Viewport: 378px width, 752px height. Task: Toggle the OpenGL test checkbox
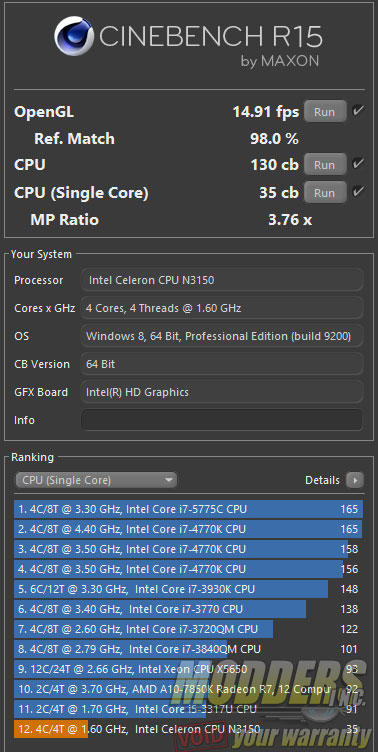pyautogui.click(x=357, y=111)
